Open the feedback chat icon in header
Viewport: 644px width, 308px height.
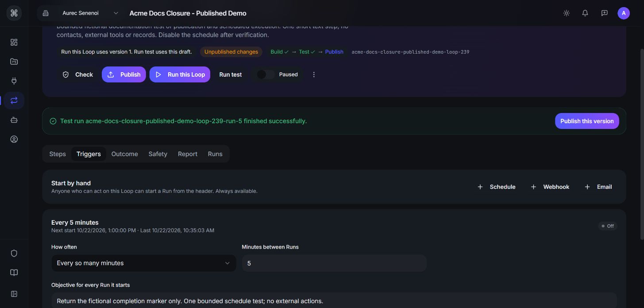604,13
